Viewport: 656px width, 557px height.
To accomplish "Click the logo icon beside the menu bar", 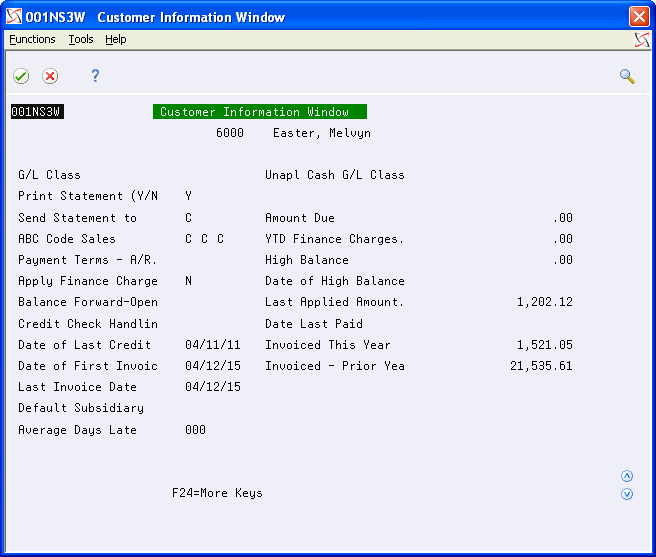I will pyautogui.click(x=642, y=40).
